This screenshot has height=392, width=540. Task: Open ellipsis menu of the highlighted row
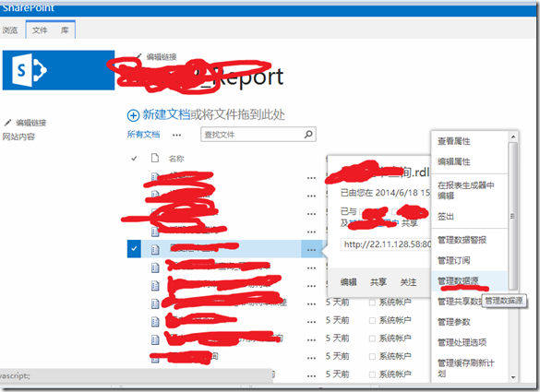pos(311,250)
